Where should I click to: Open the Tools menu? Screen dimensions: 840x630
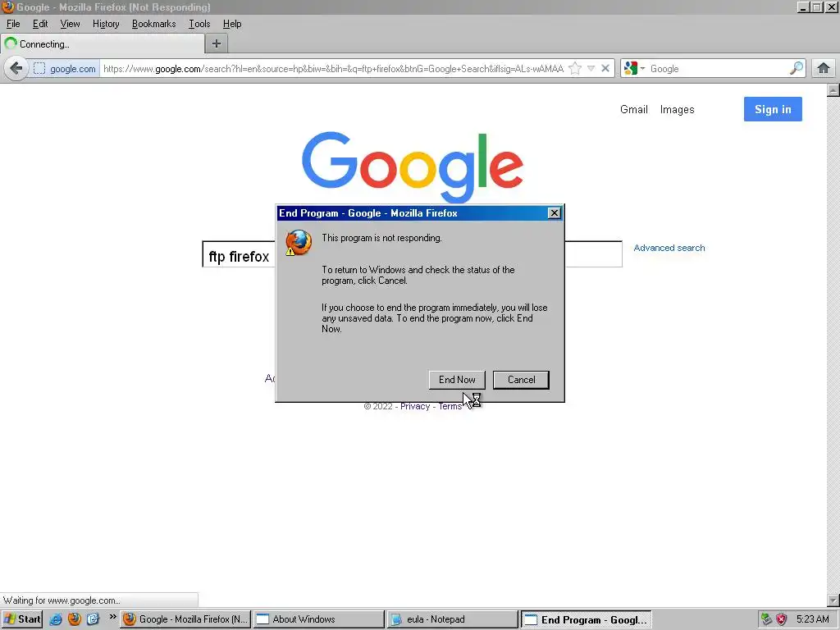tap(199, 24)
